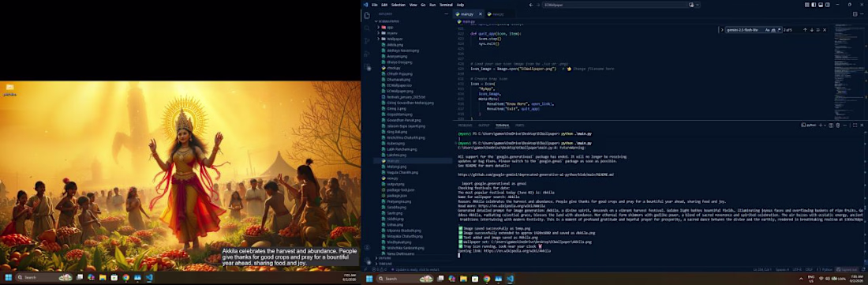Expand the replace toggle chevron in find widget
Viewport: 868px width, 285px height.
pos(722,30)
